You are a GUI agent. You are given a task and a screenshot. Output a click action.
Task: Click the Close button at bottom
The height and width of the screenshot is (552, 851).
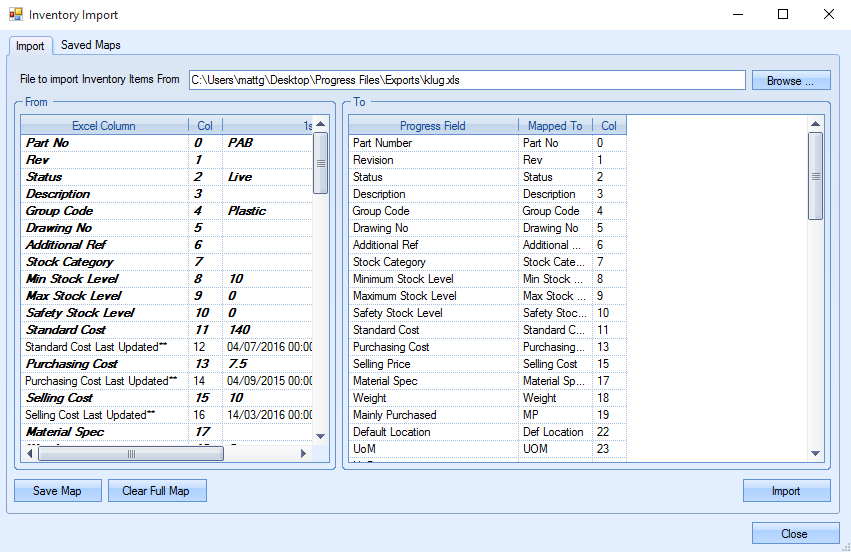point(794,534)
